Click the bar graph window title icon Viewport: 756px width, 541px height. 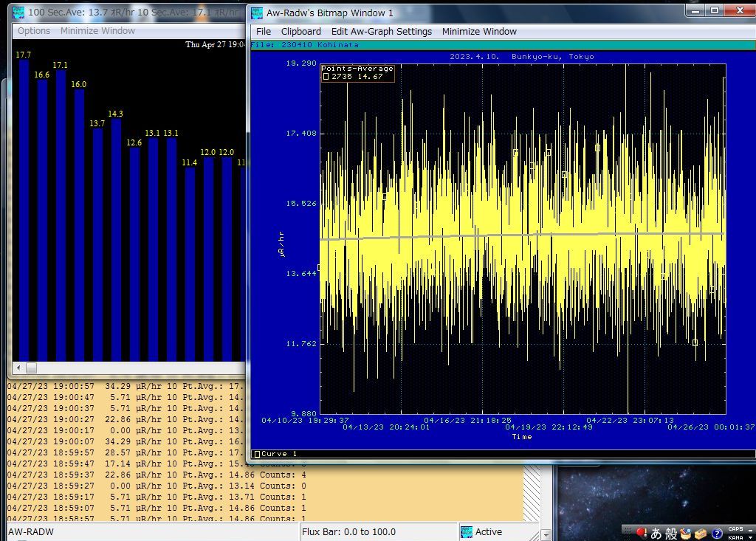pyautogui.click(x=18, y=12)
